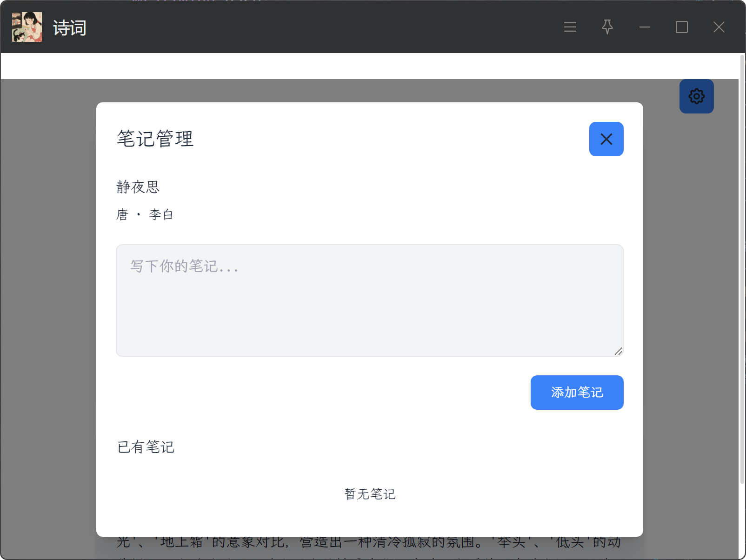This screenshot has height=560, width=746.
Task: Click the window's vertical scrollbar
Action: (x=742, y=270)
